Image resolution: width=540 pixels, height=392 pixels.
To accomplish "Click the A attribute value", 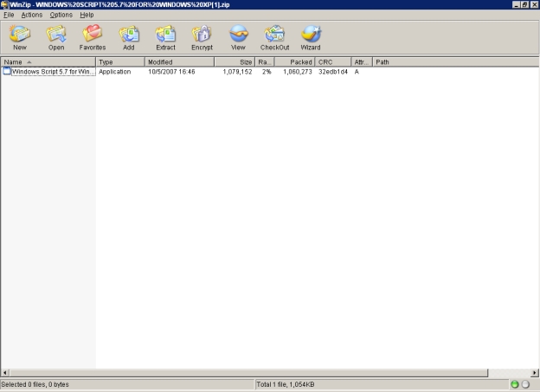I will coord(357,72).
